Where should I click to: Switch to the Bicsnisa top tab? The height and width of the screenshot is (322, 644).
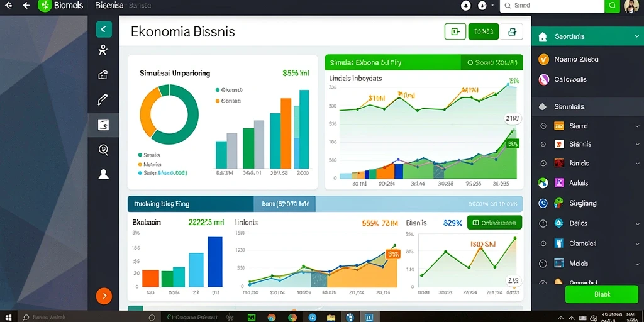tap(109, 6)
